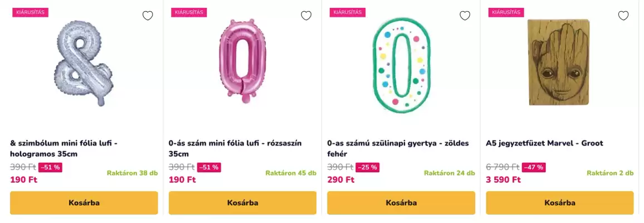Viewport: 644px width, 223px height.
Task: Click heart icon on pink 0 balloon
Action: tap(306, 16)
